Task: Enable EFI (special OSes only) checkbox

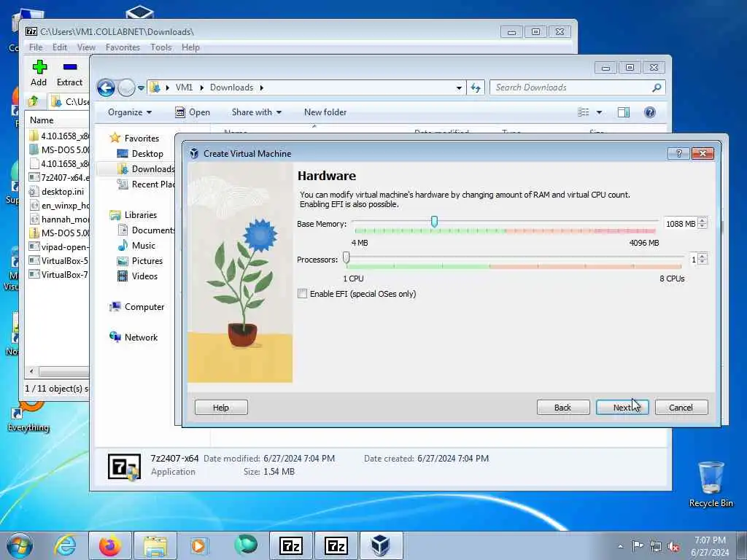Action: (302, 294)
